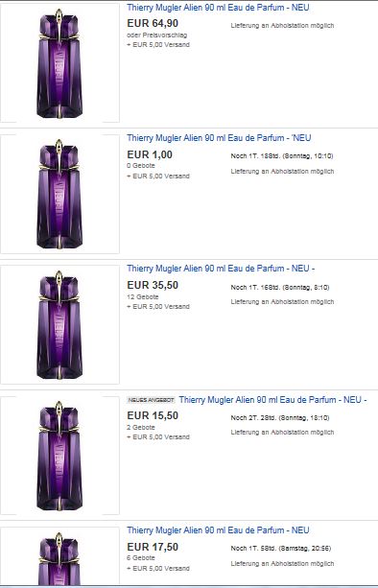Click the EUR 15,50 price

[153, 415]
